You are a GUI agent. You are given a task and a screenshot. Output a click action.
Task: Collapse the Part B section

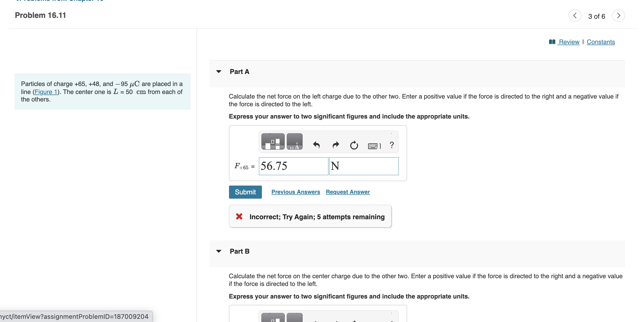tap(219, 251)
